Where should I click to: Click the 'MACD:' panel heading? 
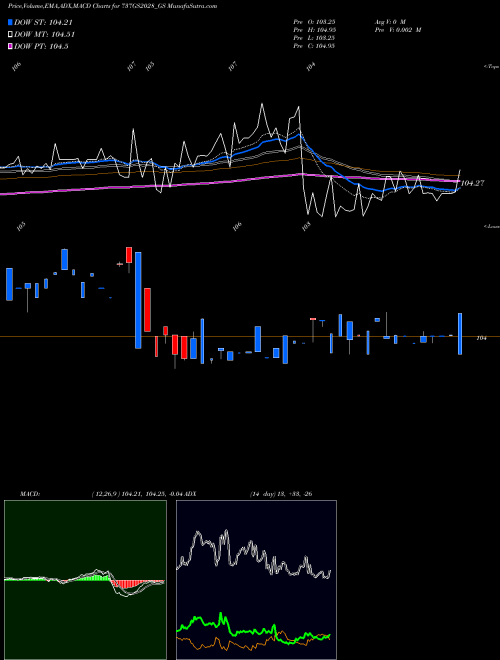[x=30, y=494]
